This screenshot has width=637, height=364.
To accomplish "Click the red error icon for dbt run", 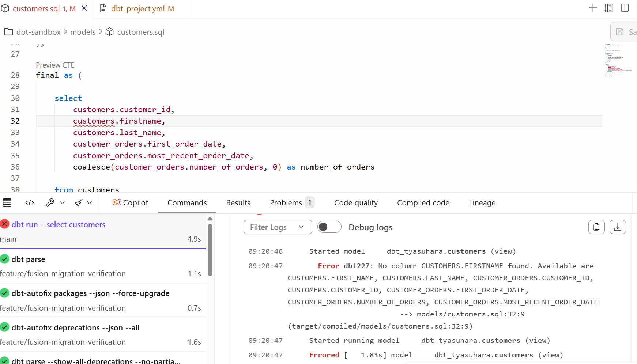I will (x=5, y=224).
